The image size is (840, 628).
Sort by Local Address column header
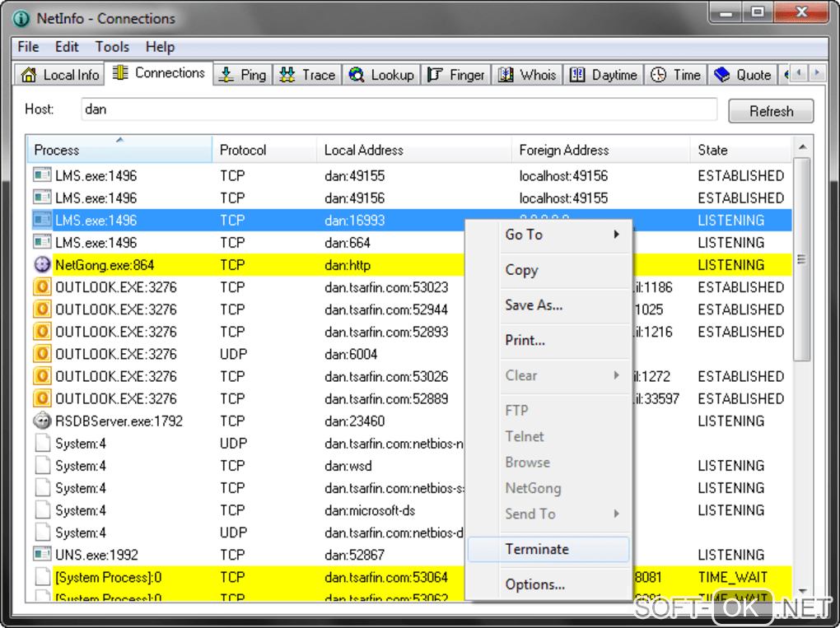pyautogui.click(x=413, y=149)
